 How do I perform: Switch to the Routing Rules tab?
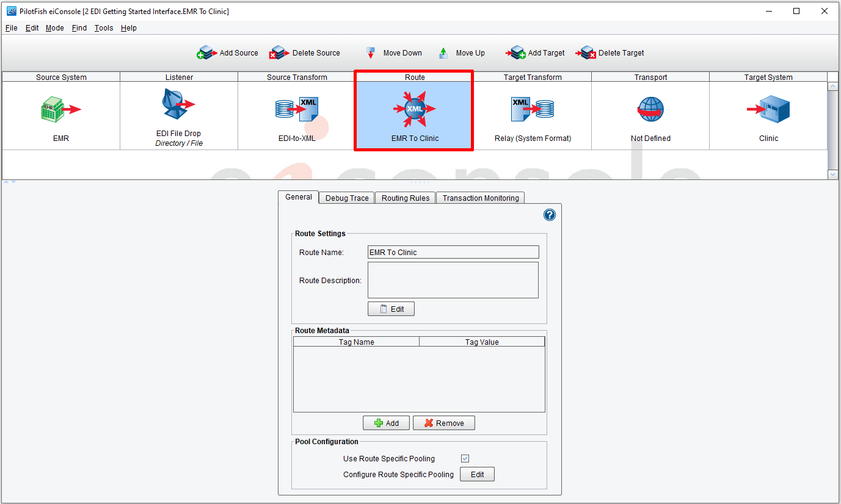tap(406, 198)
